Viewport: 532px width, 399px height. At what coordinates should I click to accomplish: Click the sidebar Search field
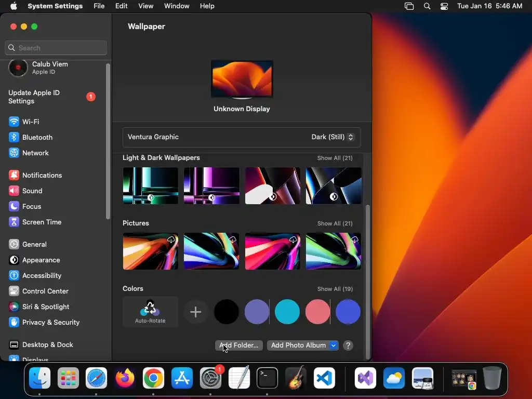[x=56, y=48]
